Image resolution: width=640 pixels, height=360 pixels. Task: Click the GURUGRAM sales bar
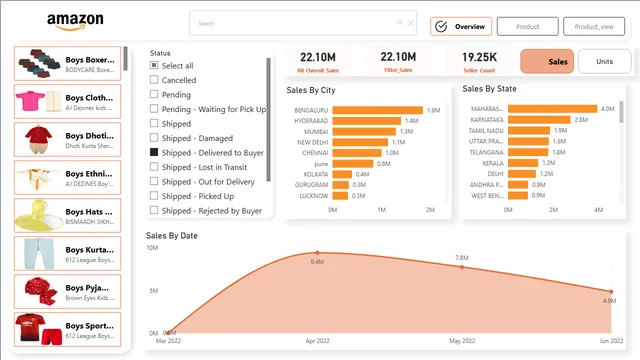tap(340, 185)
